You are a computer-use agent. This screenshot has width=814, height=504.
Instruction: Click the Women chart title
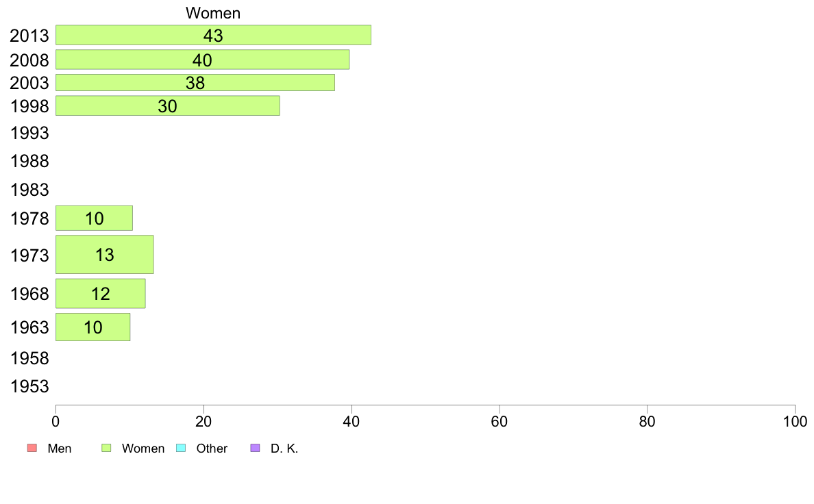(x=213, y=13)
